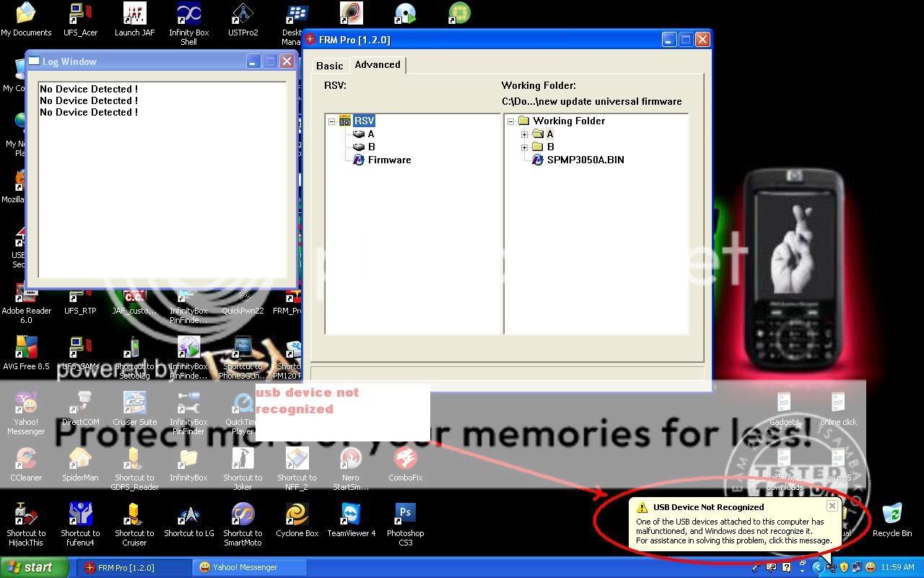924x578 pixels.
Task: Select Yahoo! Messenger taskbar button
Action: click(250, 567)
